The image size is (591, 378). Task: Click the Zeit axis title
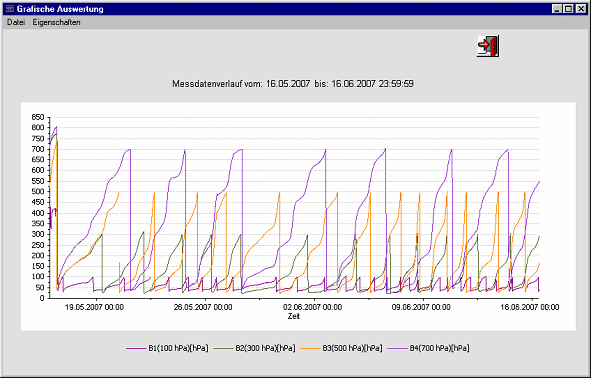(294, 316)
